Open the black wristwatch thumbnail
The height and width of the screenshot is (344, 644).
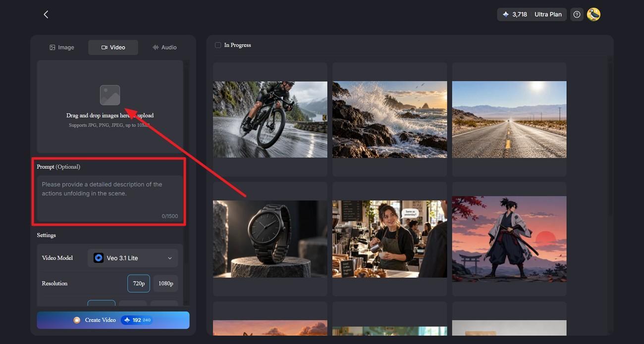270,239
